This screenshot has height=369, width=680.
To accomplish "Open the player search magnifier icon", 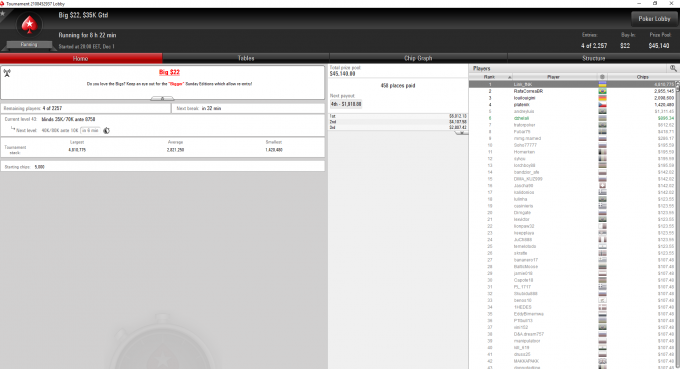I will tap(673, 68).
